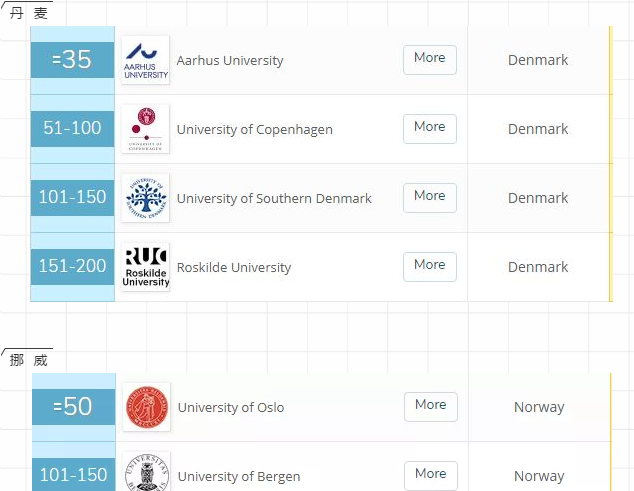Click the University of Bergen owl logo

click(x=146, y=472)
